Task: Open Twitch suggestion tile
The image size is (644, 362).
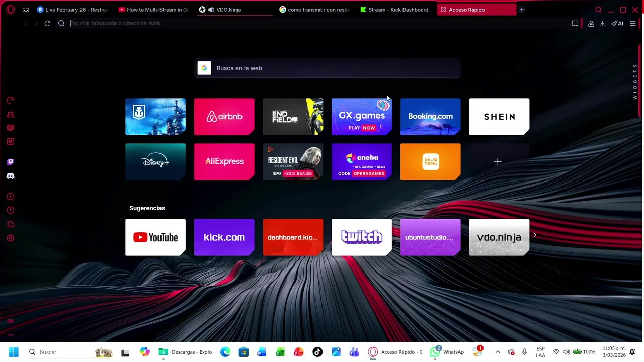Action: click(x=362, y=237)
